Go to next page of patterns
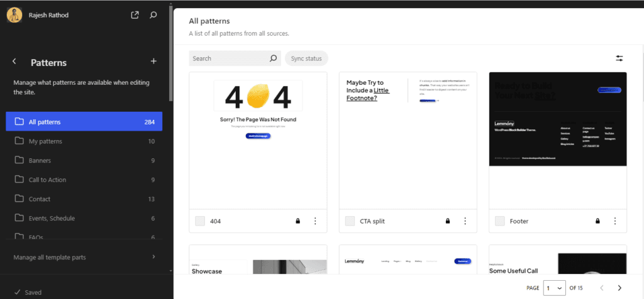644x299 pixels. pos(619,288)
